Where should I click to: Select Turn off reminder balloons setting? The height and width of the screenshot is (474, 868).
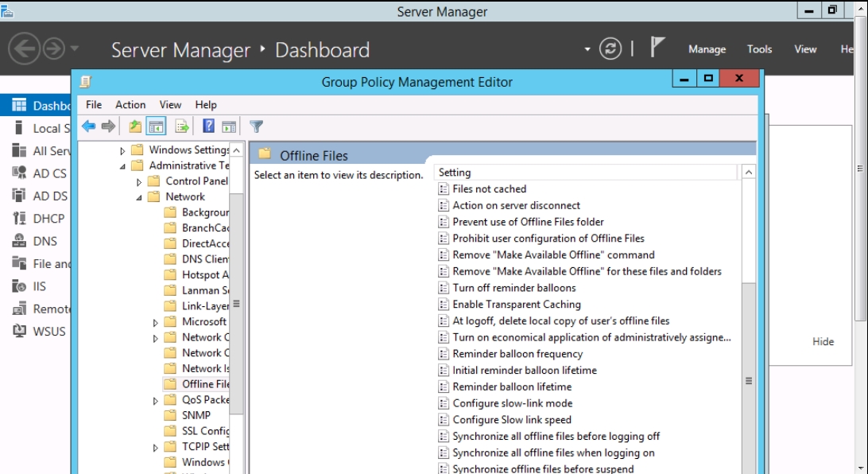tap(514, 288)
